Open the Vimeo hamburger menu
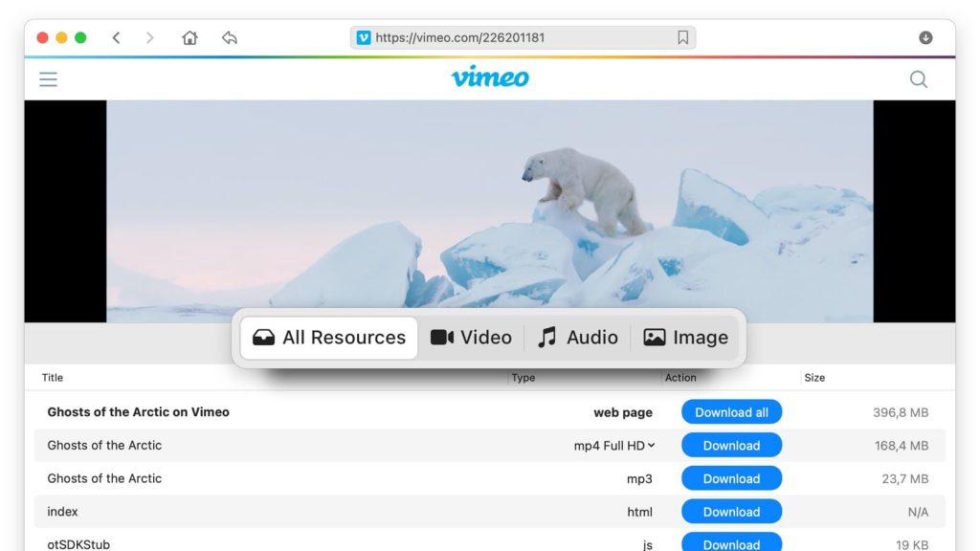The width and height of the screenshot is (980, 551). (48, 79)
